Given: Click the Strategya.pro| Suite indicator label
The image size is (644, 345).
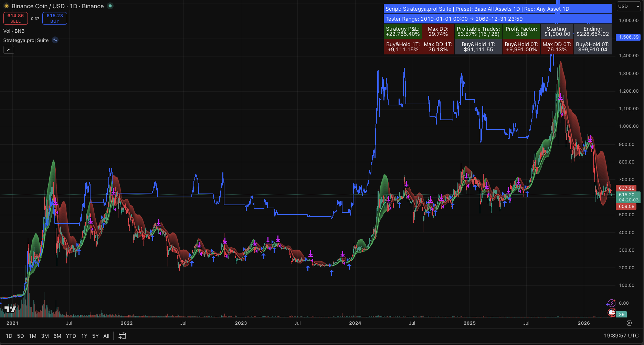Looking at the screenshot, I should pyautogui.click(x=26, y=40).
